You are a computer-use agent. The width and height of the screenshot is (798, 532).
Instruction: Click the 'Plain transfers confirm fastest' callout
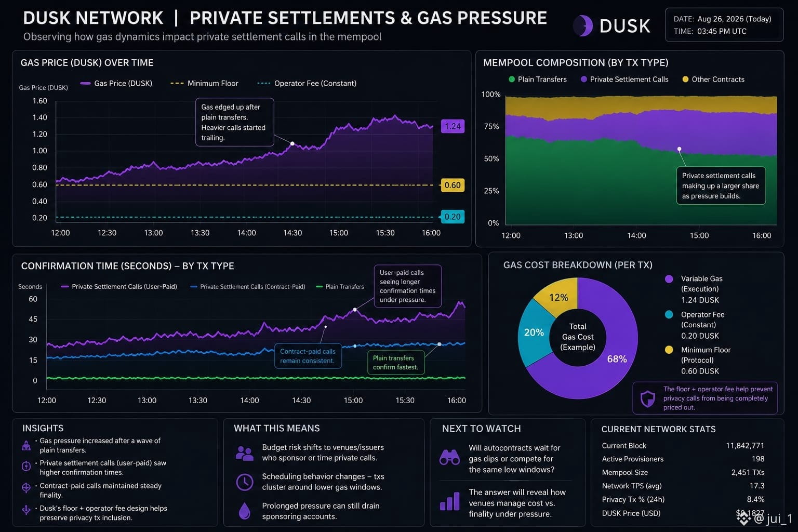[396, 362]
